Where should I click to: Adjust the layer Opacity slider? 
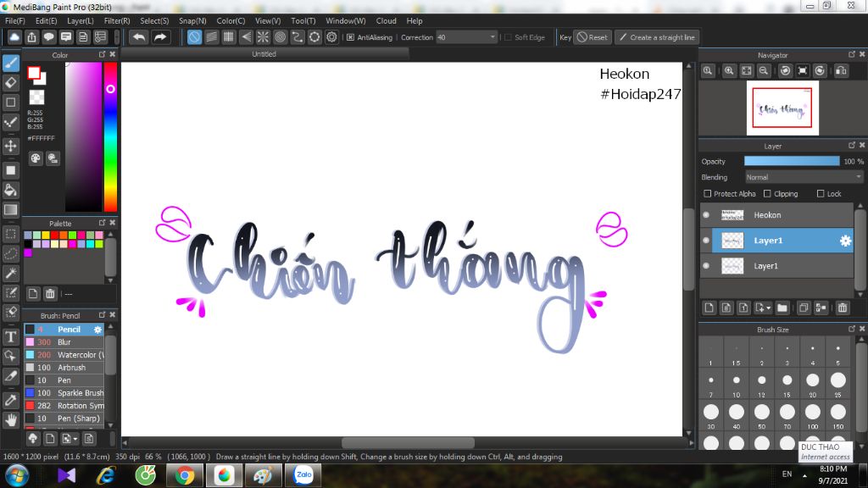point(792,161)
